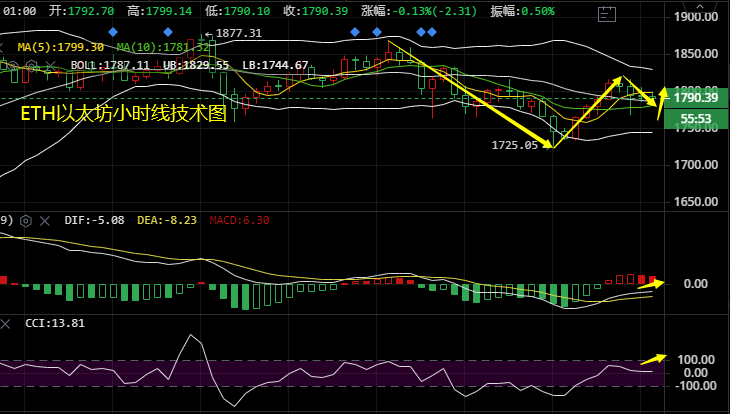Click the leftmost blue diamond event marker
Screen dimensions: 730x414
(x=111, y=33)
